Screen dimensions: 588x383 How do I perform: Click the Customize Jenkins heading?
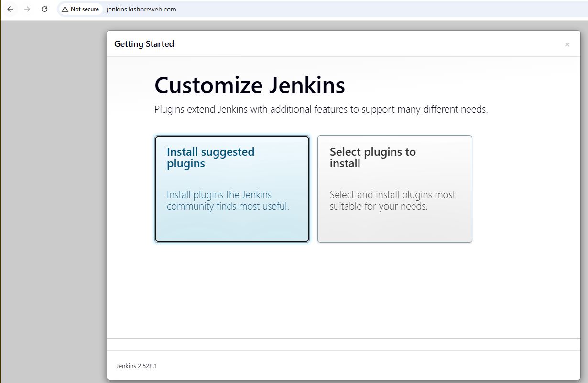[249, 85]
